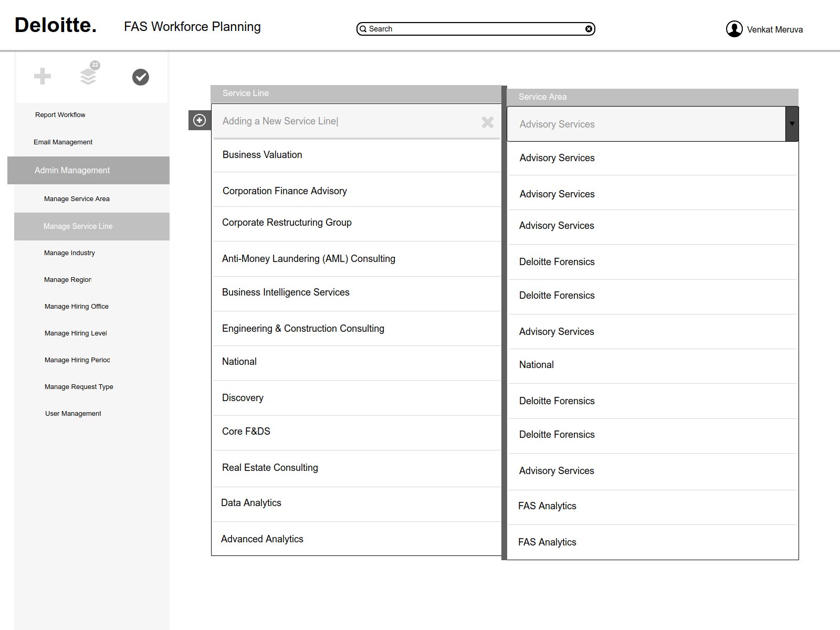Clear the new service line entry with X
The image size is (840, 630).
pos(488,122)
